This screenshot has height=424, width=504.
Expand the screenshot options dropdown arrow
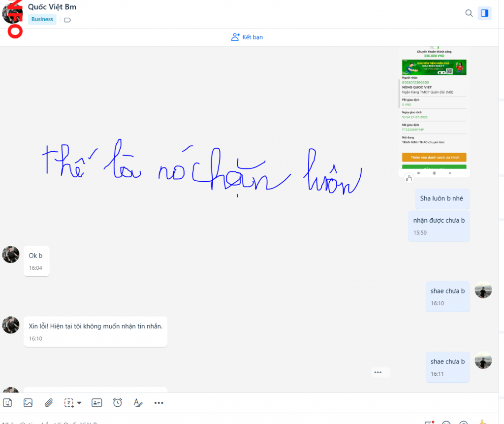(x=79, y=403)
